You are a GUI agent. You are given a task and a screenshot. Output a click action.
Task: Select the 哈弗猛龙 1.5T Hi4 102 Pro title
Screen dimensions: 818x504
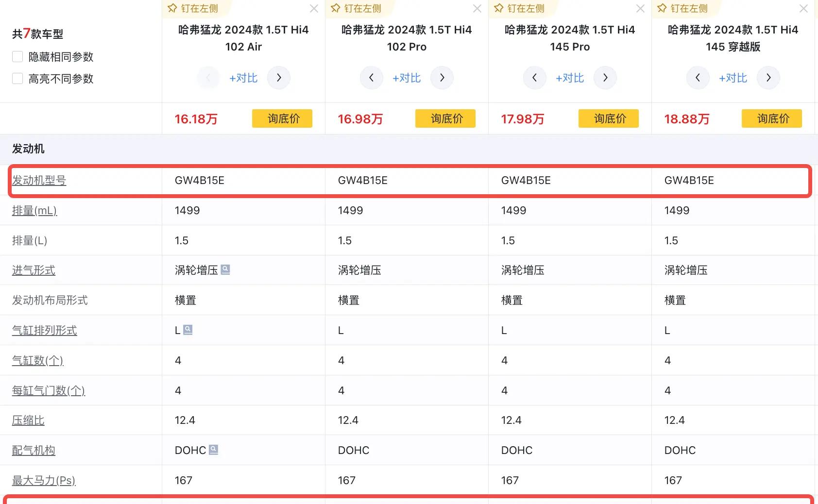point(407,38)
